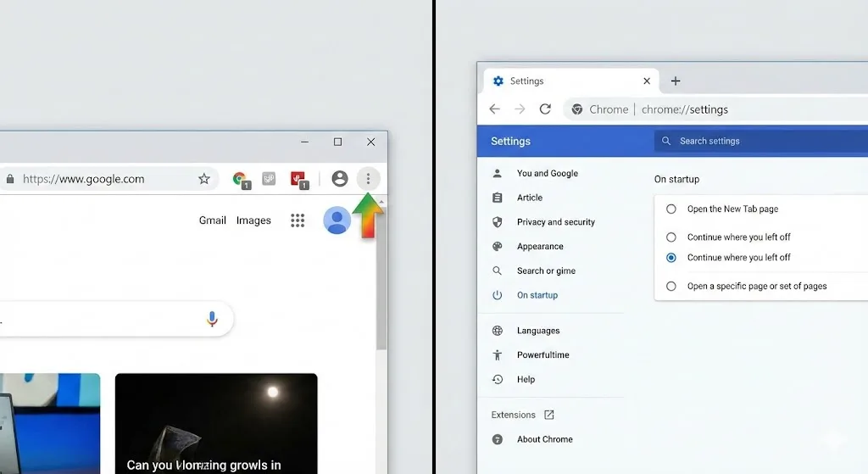868x474 pixels.
Task: Click the Chrome-colored extension icon
Action: [240, 180]
